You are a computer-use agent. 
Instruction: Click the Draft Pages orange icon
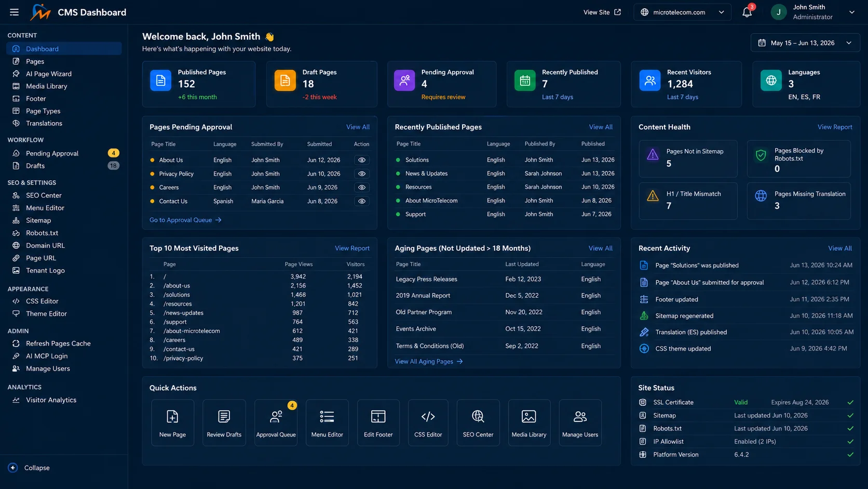tap(285, 81)
